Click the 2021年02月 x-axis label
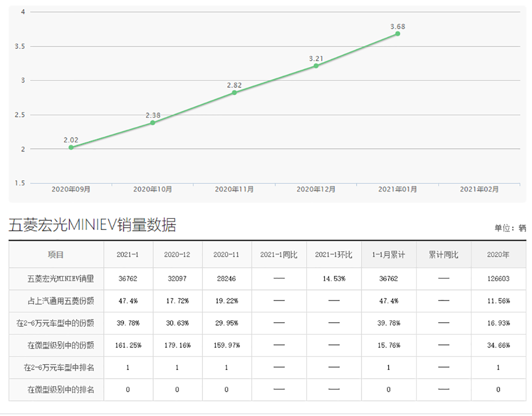 (x=479, y=189)
